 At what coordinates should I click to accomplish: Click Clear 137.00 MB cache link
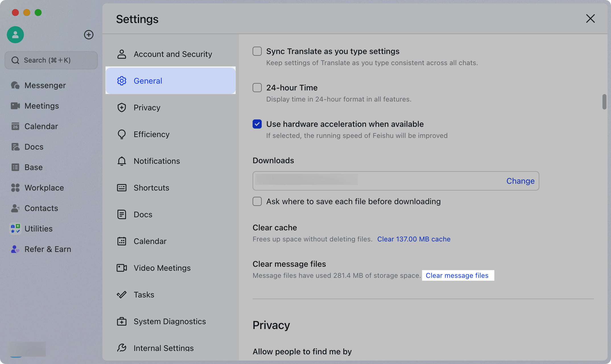click(x=414, y=239)
